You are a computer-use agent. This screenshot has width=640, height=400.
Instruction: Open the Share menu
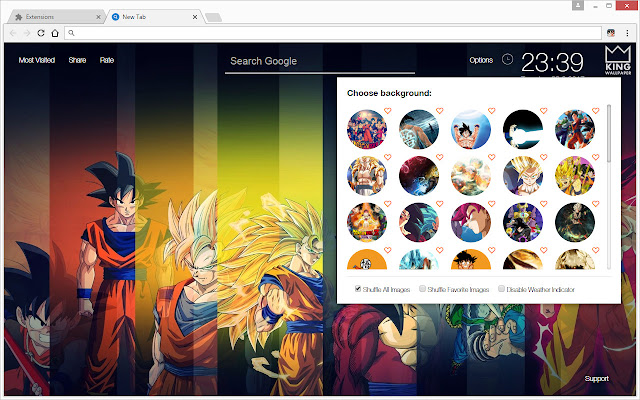tap(77, 60)
